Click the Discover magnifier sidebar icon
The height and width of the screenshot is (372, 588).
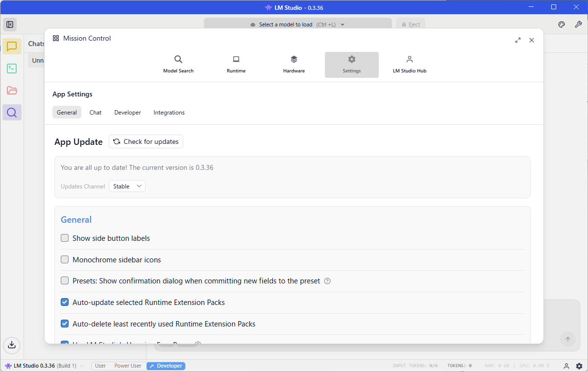click(12, 113)
